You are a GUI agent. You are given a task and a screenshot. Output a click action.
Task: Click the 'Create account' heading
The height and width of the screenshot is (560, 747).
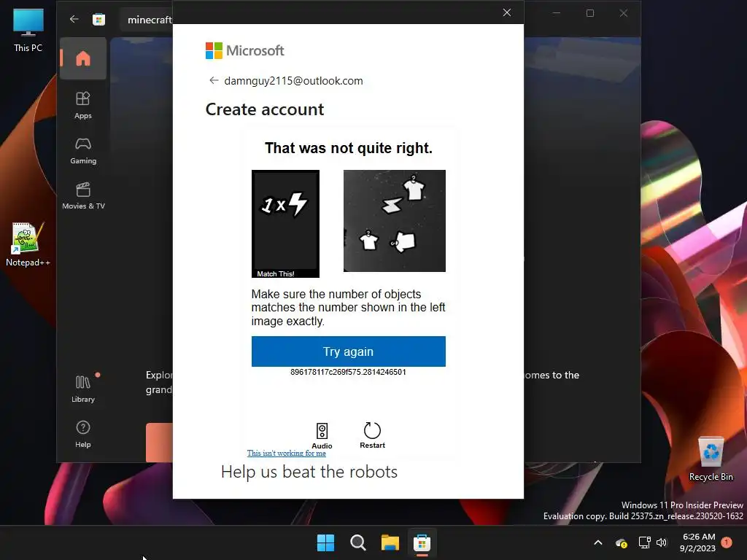tap(265, 109)
